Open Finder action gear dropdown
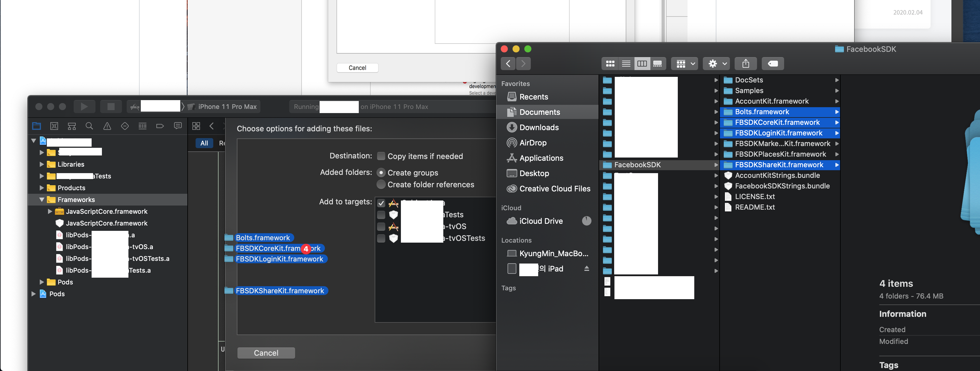Viewport: 980px width, 371px height. coord(717,64)
